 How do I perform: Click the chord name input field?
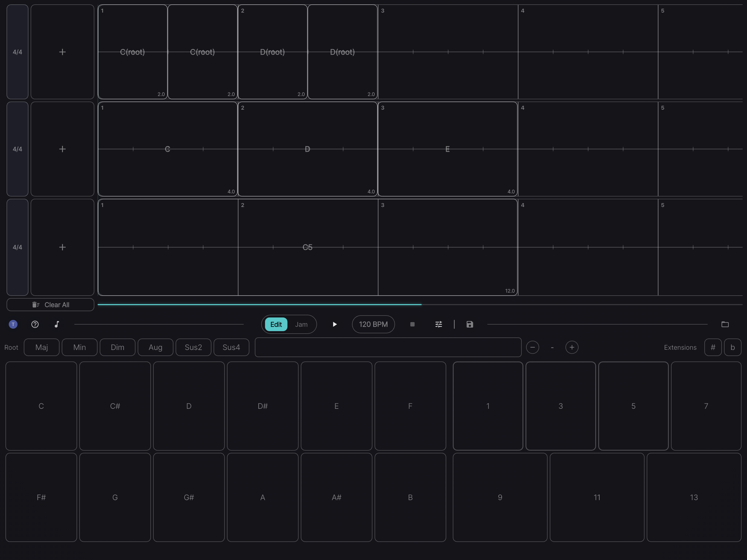(x=388, y=347)
